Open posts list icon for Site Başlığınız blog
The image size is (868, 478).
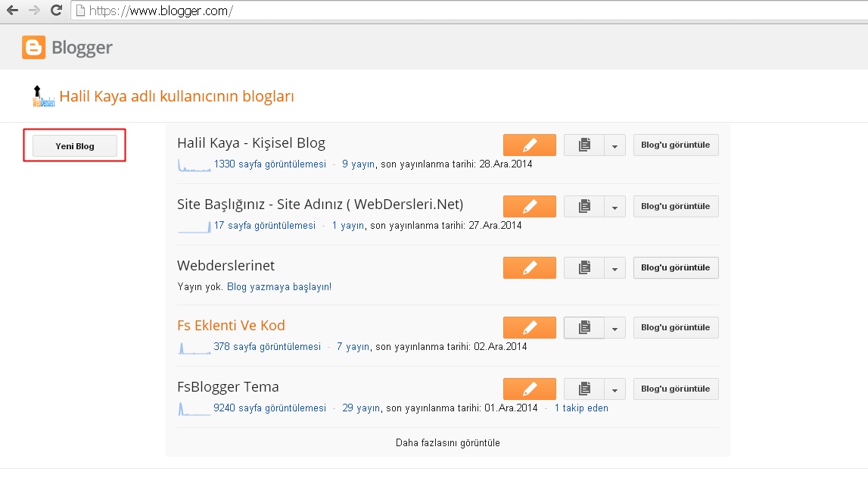[x=584, y=206]
